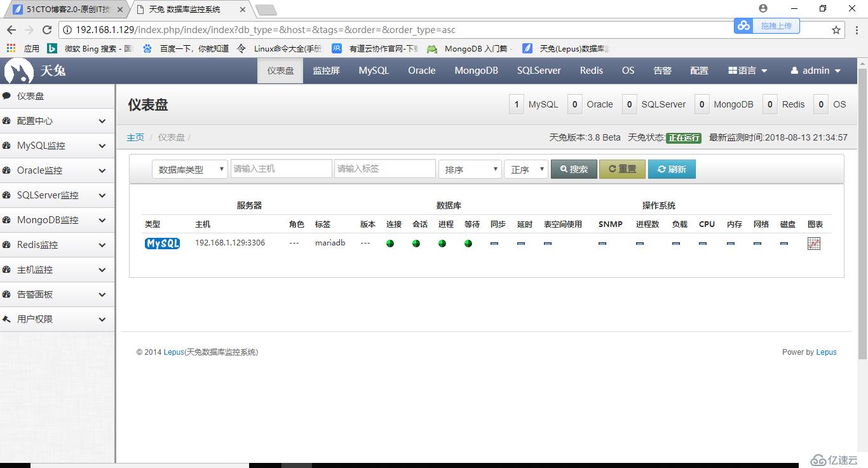The width and height of the screenshot is (868, 468).
Task: Expand 用户权限 sidebar section
Action: tap(57, 319)
